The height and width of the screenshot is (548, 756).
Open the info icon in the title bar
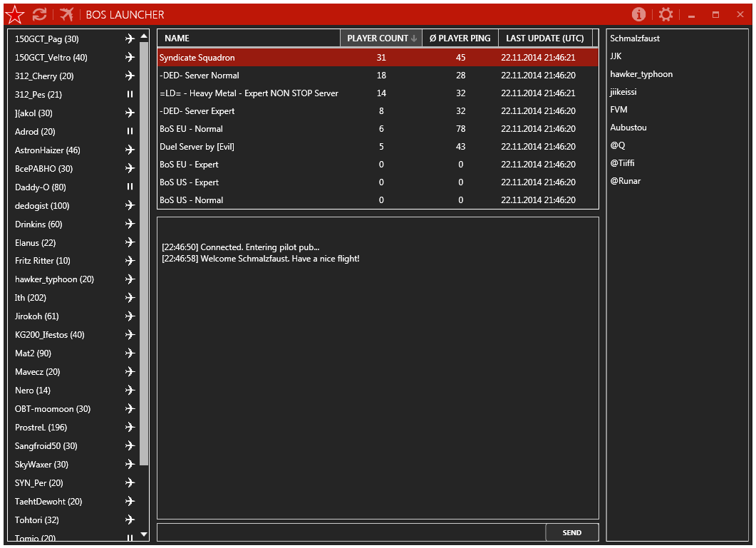(638, 14)
